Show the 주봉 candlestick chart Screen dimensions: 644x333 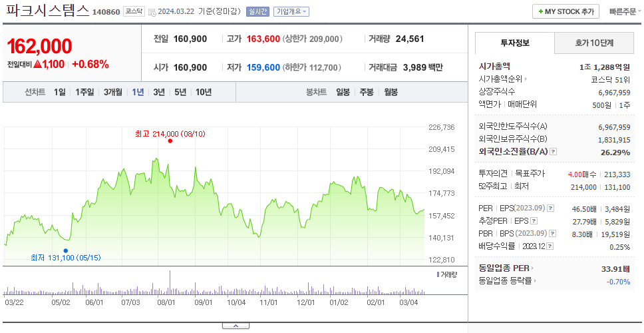367,92
